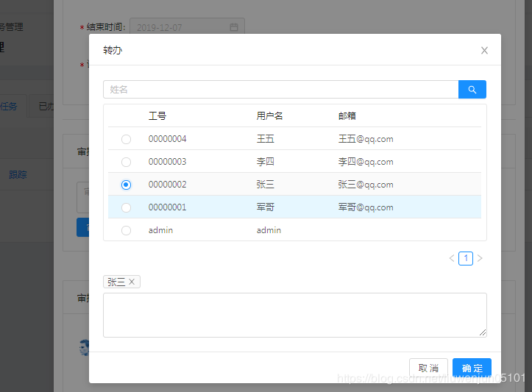Click email cell 军哥@qq.com

366,207
